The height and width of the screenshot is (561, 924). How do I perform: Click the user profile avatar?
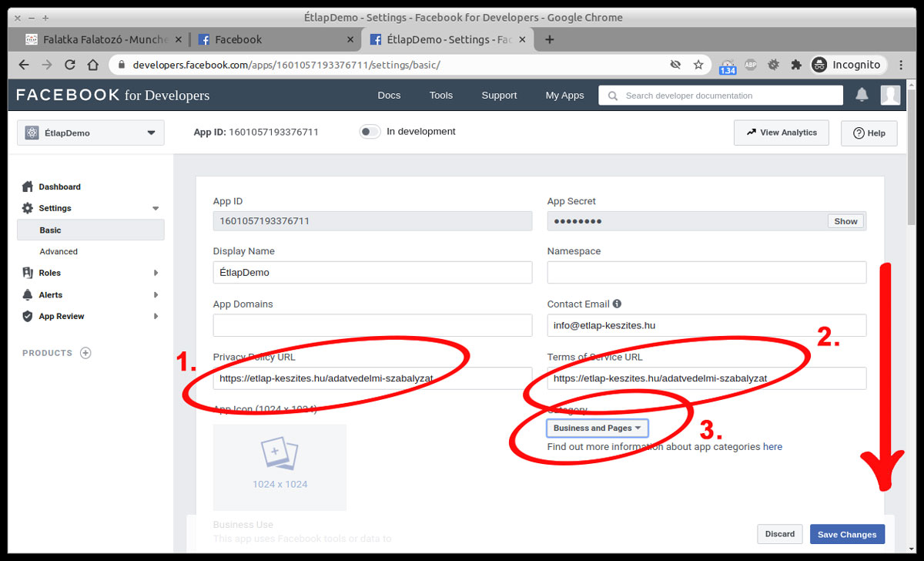tap(890, 95)
